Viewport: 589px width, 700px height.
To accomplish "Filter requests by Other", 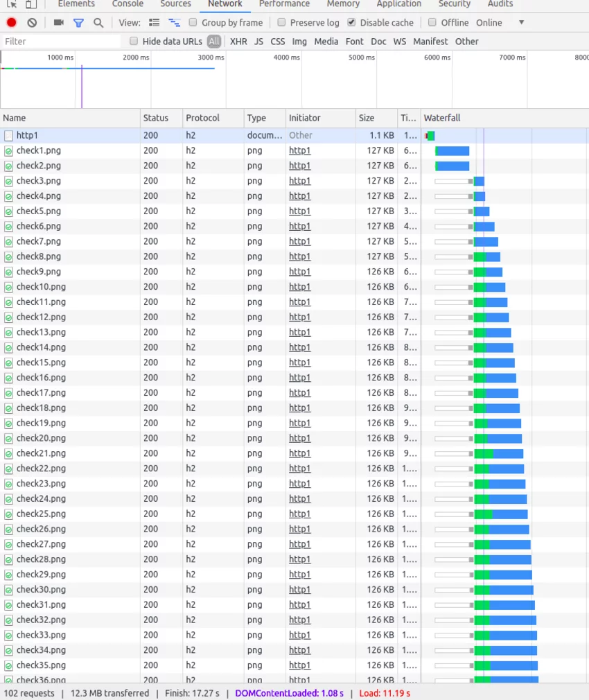I will (x=467, y=42).
